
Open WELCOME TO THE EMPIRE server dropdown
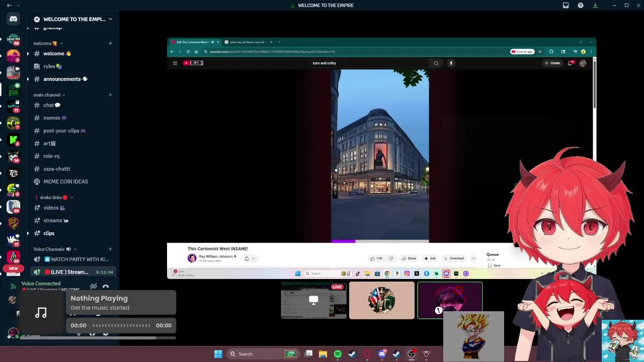73,19
